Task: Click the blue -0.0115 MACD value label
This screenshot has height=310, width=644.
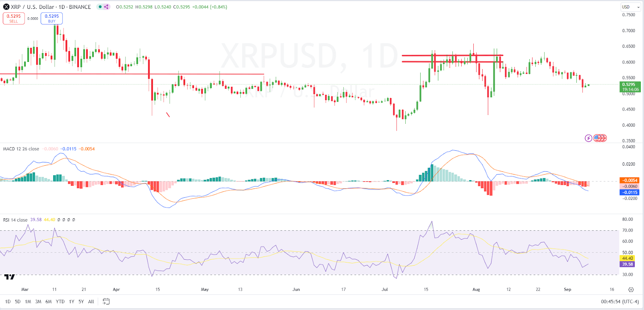Action: pos(630,192)
